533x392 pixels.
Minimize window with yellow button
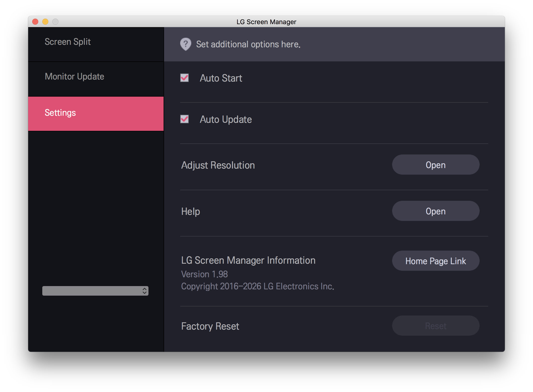[45, 22]
